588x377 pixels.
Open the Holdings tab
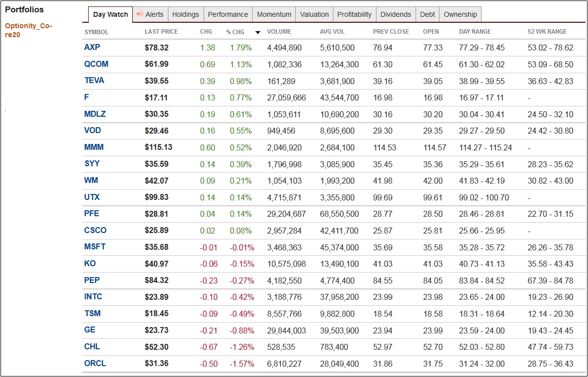point(186,15)
